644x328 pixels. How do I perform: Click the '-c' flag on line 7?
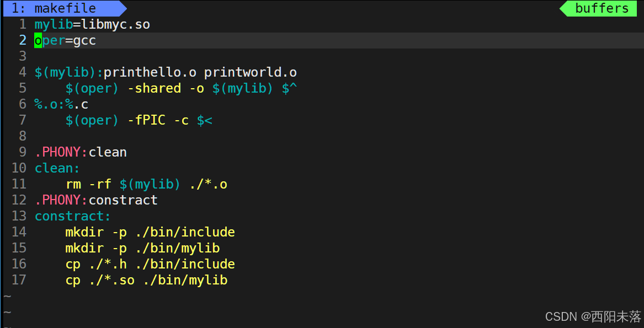coord(181,120)
